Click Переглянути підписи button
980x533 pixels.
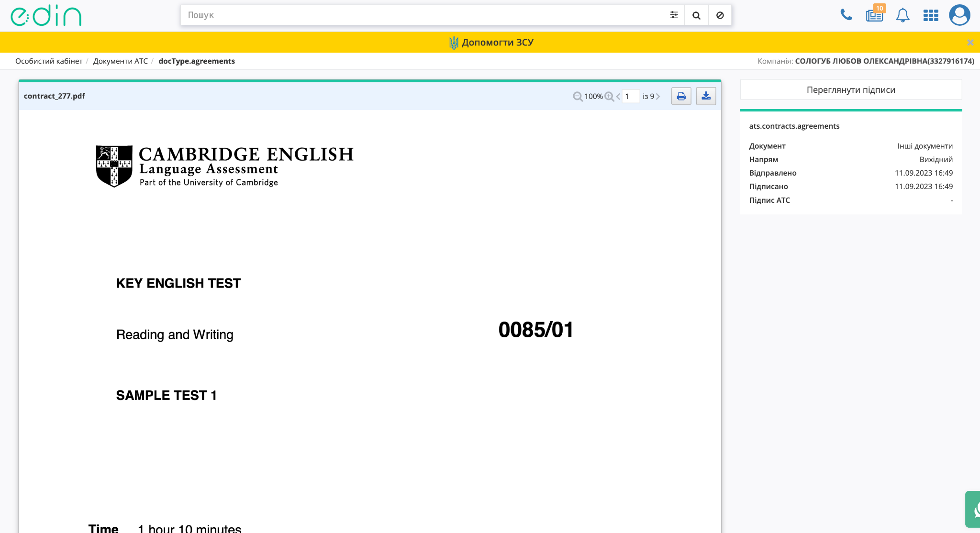tap(851, 89)
